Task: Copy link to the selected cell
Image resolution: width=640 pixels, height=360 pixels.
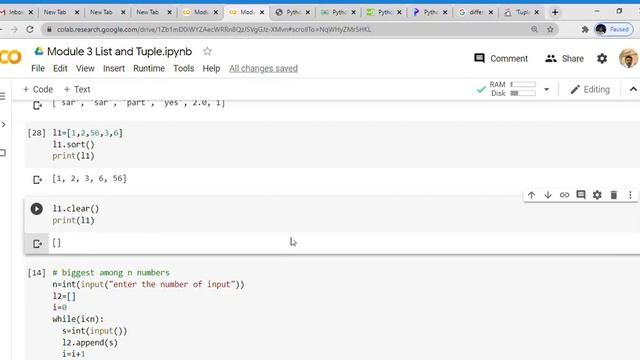Action: 564,195
